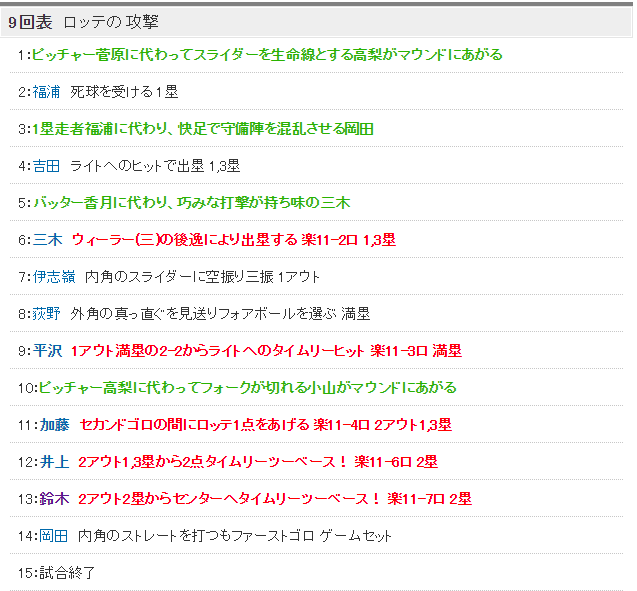Open the 平沢 player link in line 9
This screenshot has height=591, width=637.
point(48,351)
